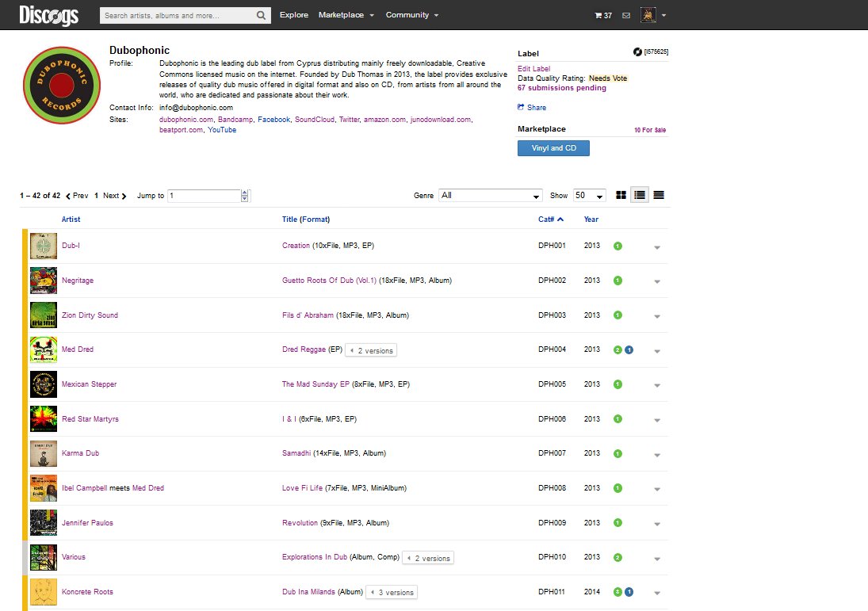The image size is (868, 611).
Task: Click the vinyl record icon beside label ID
Action: pos(637,52)
